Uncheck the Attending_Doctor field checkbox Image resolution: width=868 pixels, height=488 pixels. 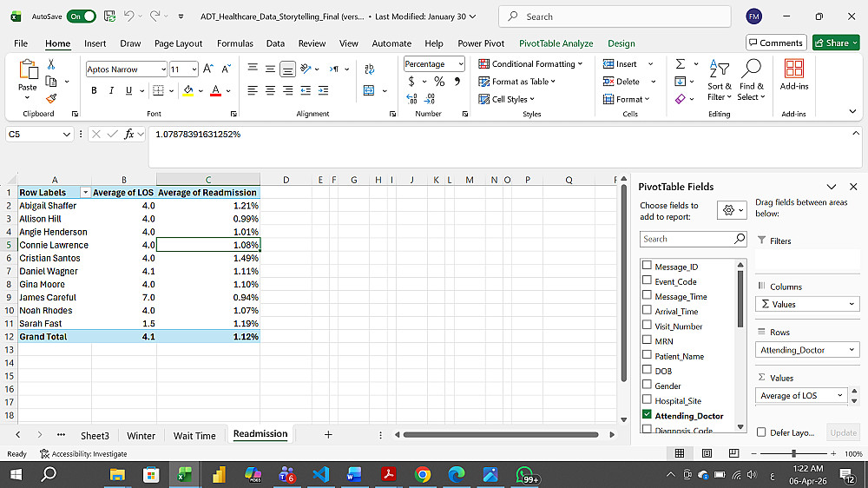click(647, 414)
